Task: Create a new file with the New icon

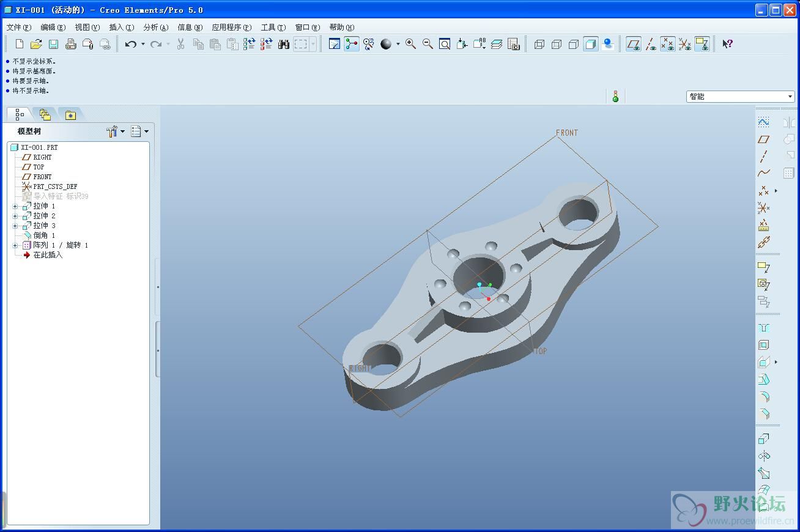Action: click(x=20, y=44)
